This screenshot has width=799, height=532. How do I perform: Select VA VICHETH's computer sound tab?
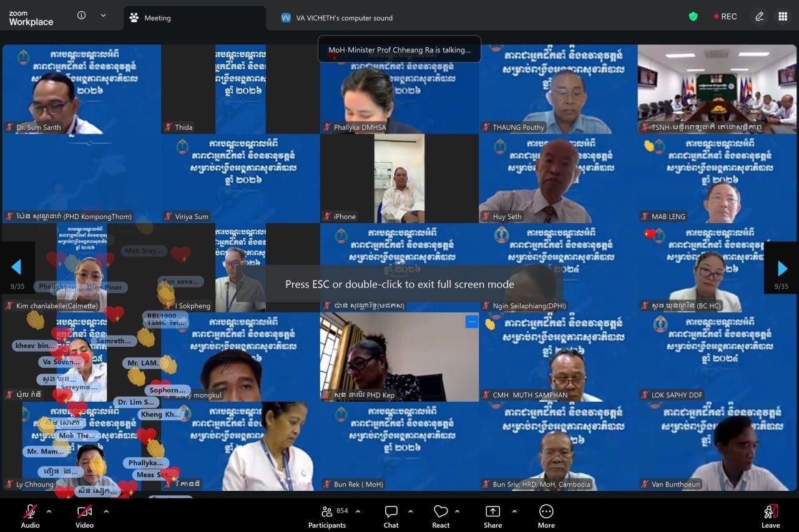click(337, 18)
